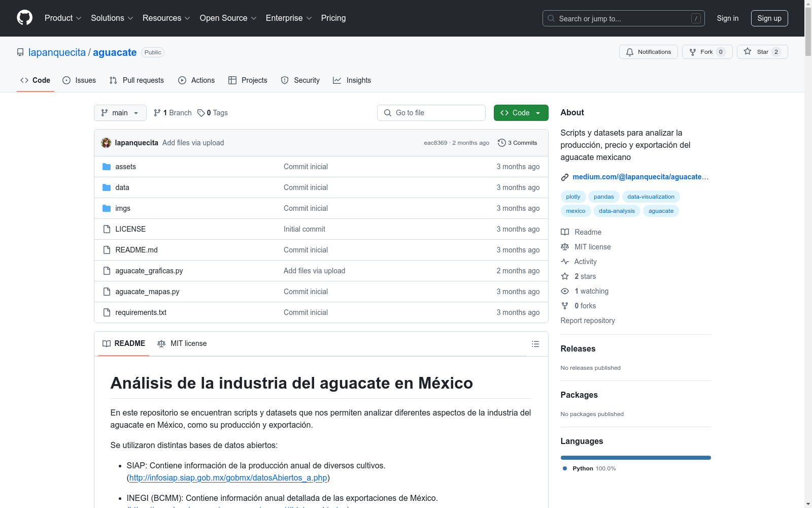Select the Code repository tab

pyautogui.click(x=36, y=80)
